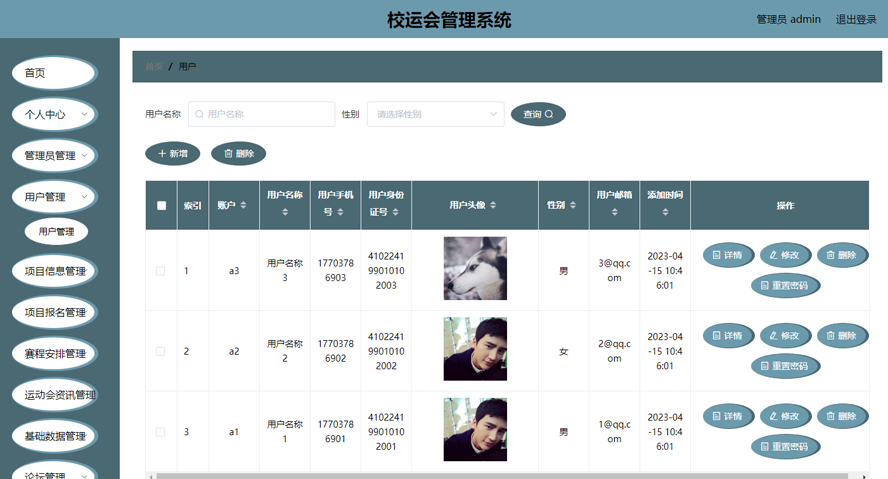The height and width of the screenshot is (479, 888).
Task: Open 基础数据管理 in sidebar
Action: pyautogui.click(x=54, y=437)
